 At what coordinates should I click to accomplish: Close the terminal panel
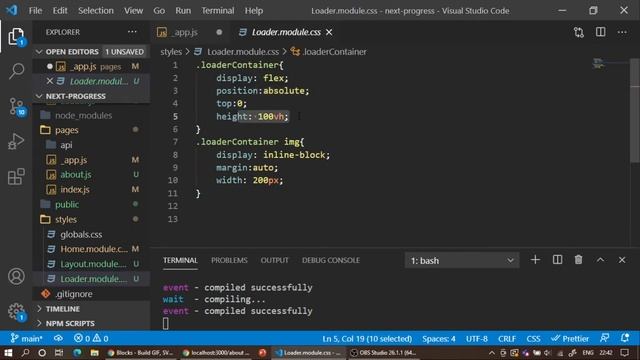[x=622, y=260]
